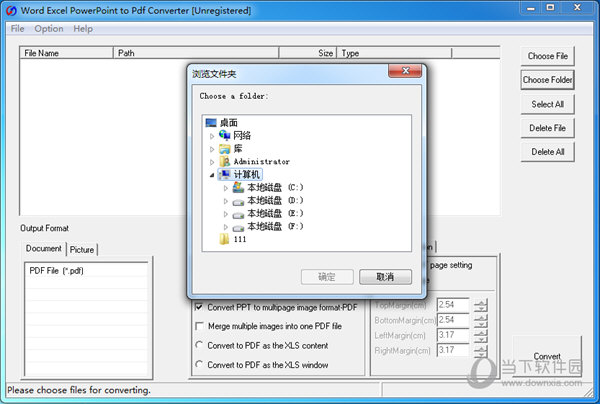Click the Delete All button

(548, 152)
